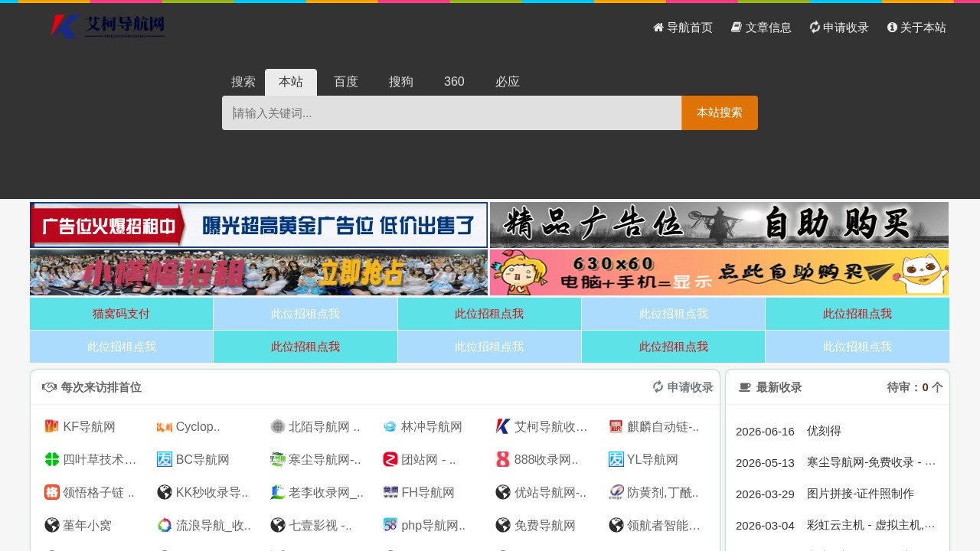The height and width of the screenshot is (551, 980).
Task: Open the 四叶草技术 clover icon
Action: 51,459
